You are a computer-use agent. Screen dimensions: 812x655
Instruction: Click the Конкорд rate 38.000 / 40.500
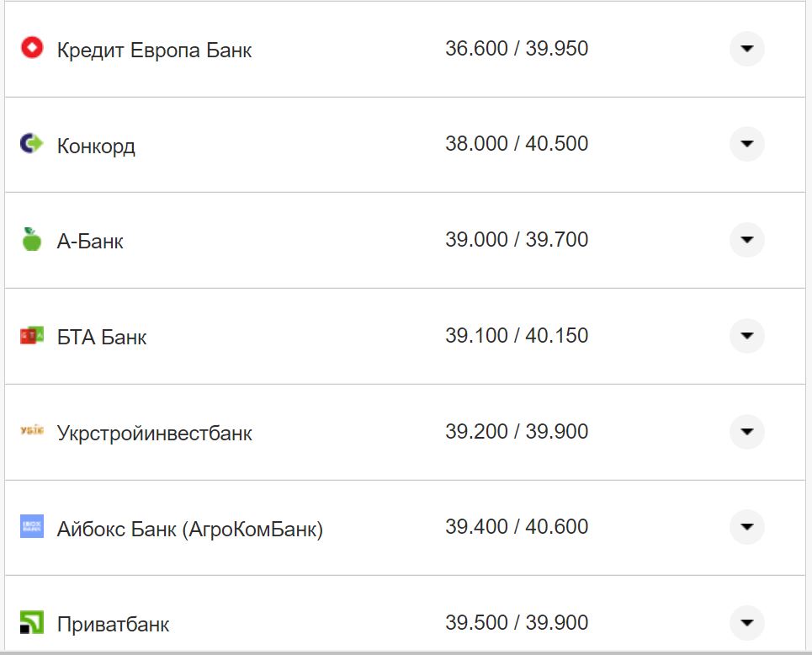click(517, 144)
